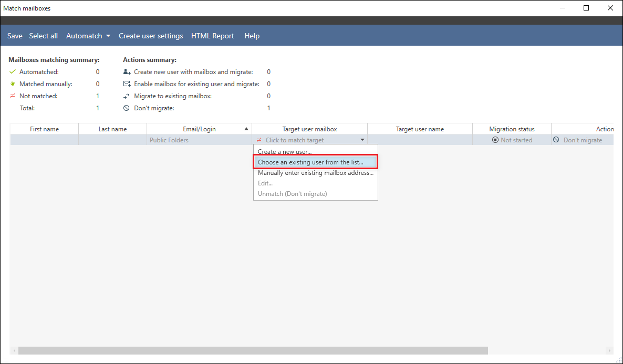Click the 'Don't migrate' action cell

click(583, 140)
